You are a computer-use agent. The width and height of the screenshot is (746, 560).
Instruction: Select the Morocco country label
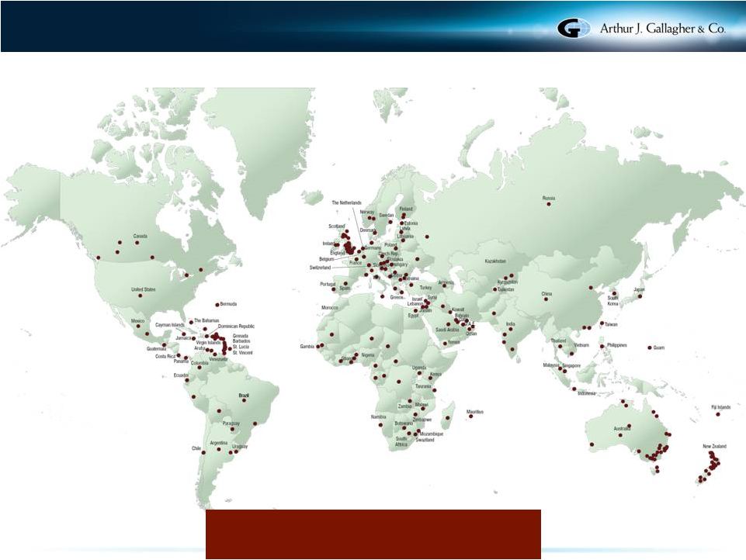click(331, 308)
